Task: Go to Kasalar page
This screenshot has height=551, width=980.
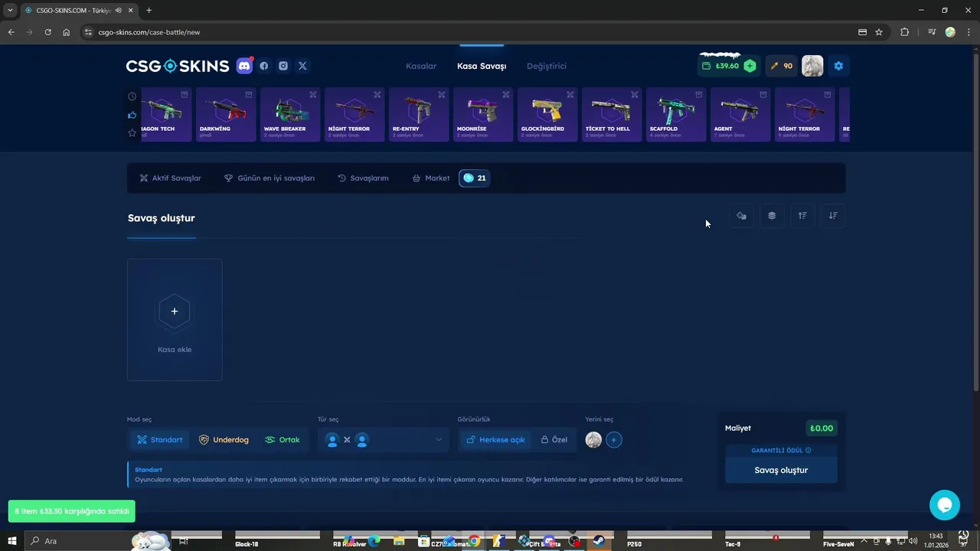Action: [x=421, y=66]
